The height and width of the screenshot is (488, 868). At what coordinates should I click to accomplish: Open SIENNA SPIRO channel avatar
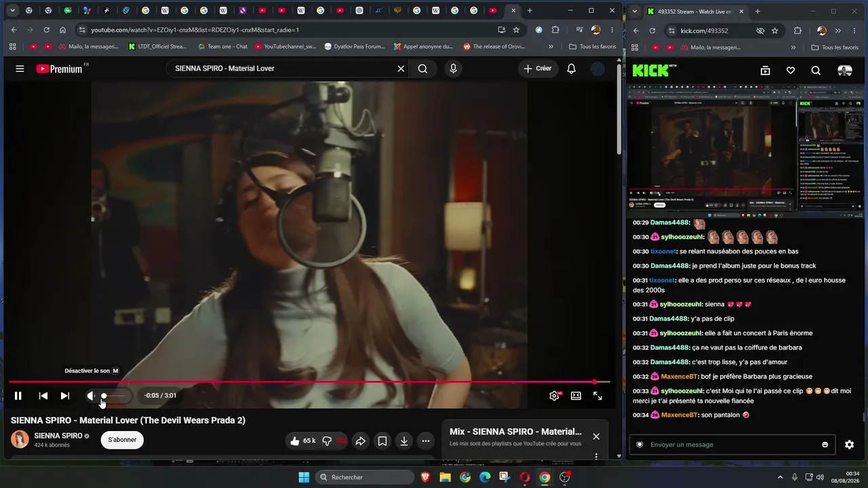pyautogui.click(x=20, y=439)
